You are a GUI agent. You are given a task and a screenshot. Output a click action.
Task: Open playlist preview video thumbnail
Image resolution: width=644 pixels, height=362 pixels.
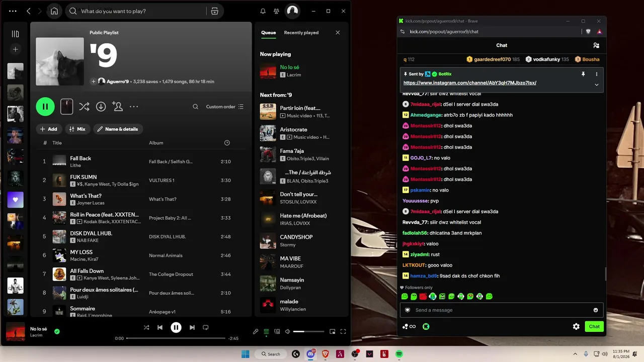[x=66, y=107]
